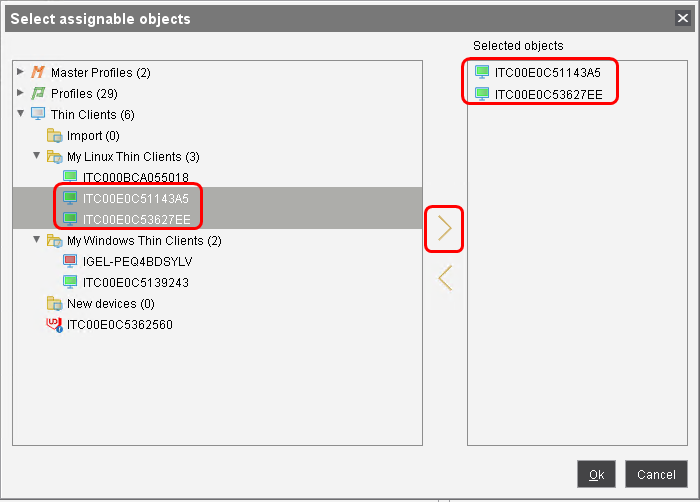
Task: Remove selection with left arrow button
Action: click(x=445, y=278)
